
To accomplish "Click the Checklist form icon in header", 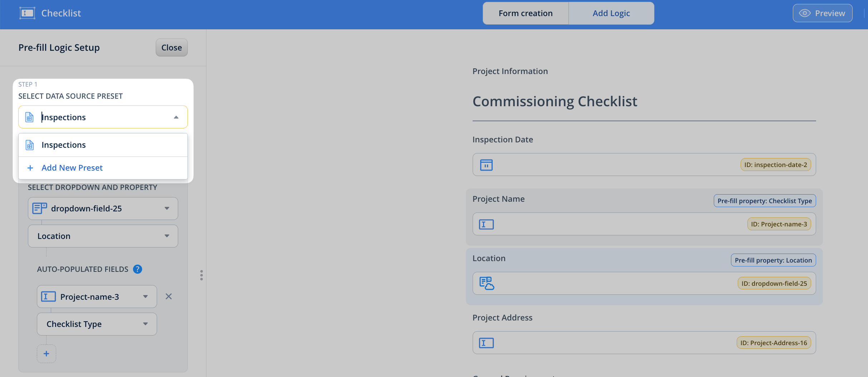I will [x=27, y=13].
